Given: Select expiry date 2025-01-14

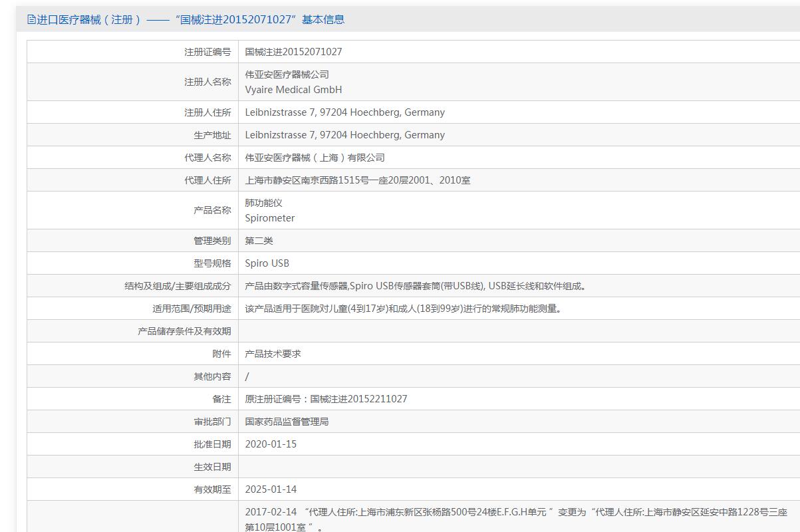Looking at the screenshot, I should [x=271, y=489].
